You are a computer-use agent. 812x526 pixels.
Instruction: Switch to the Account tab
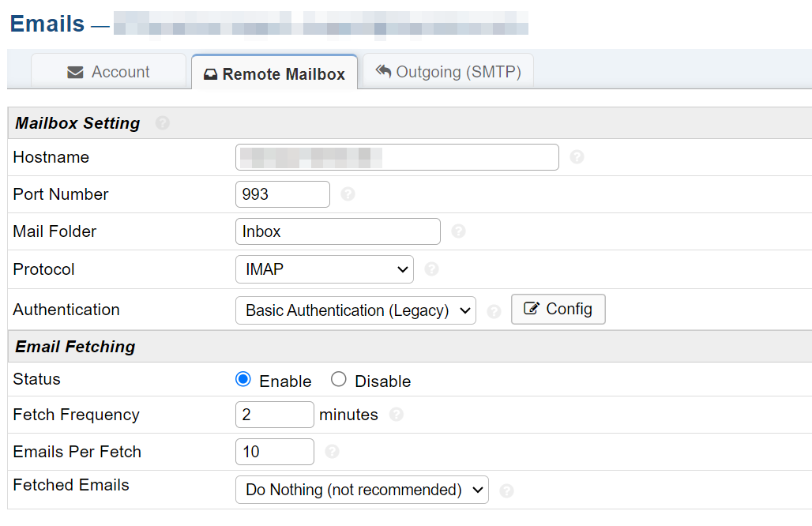point(109,72)
